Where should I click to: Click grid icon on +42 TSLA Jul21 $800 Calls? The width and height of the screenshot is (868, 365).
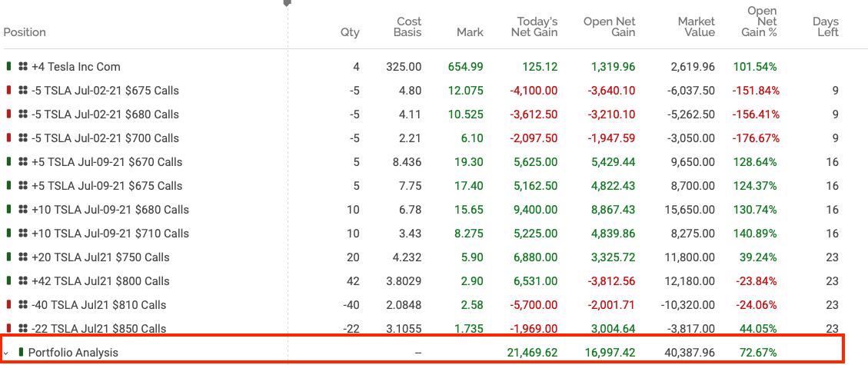pos(23,281)
